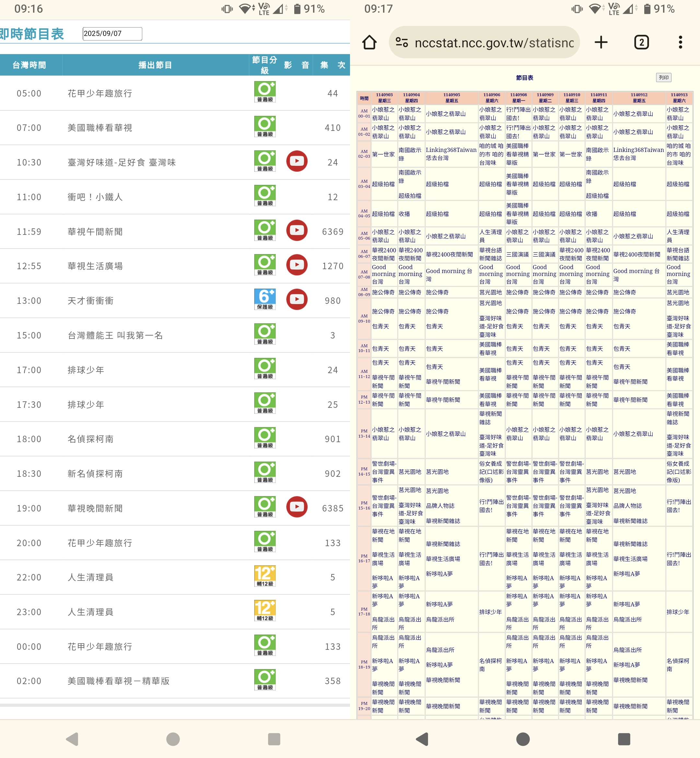Open the browser three-dot menu
The height and width of the screenshot is (758, 700).
pyautogui.click(x=680, y=42)
